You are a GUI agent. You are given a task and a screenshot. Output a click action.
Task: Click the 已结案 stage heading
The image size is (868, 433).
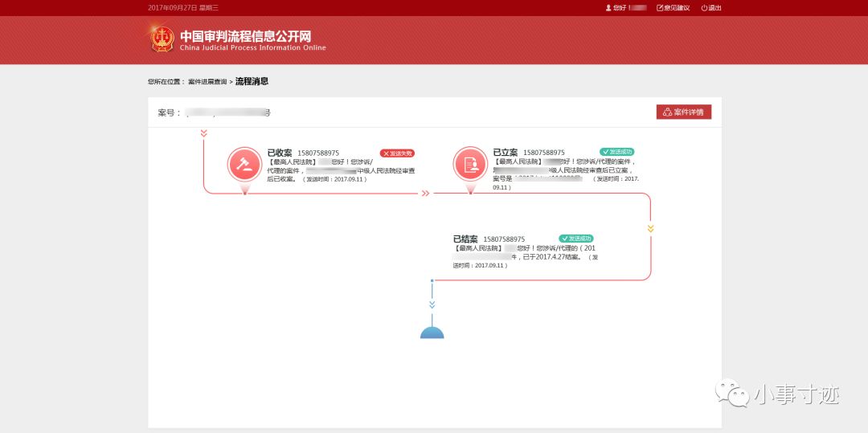(465, 239)
